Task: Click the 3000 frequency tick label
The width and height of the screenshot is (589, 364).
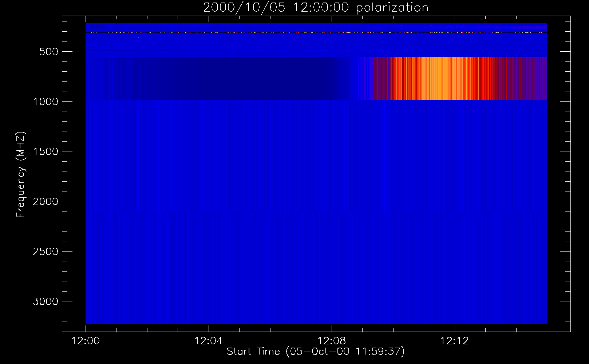Action: coord(46,301)
